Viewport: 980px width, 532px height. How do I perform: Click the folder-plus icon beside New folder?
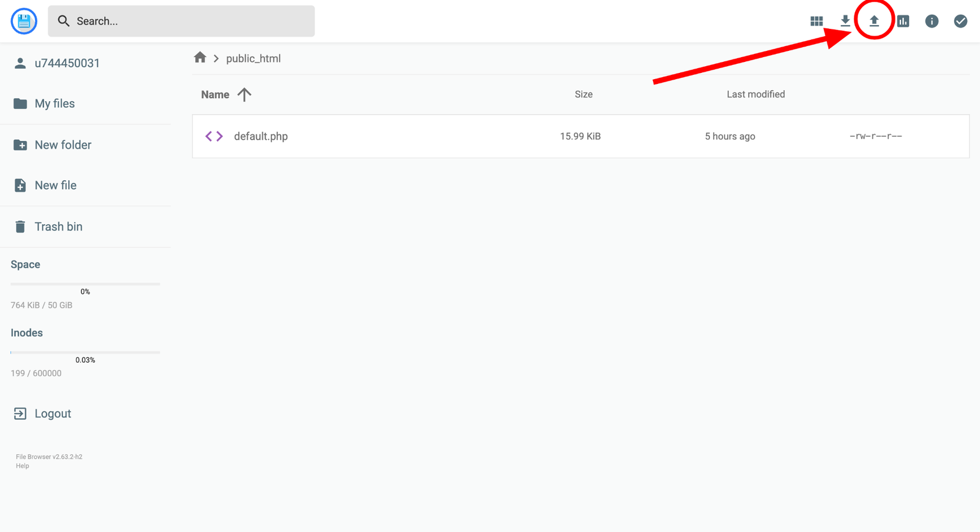click(20, 145)
